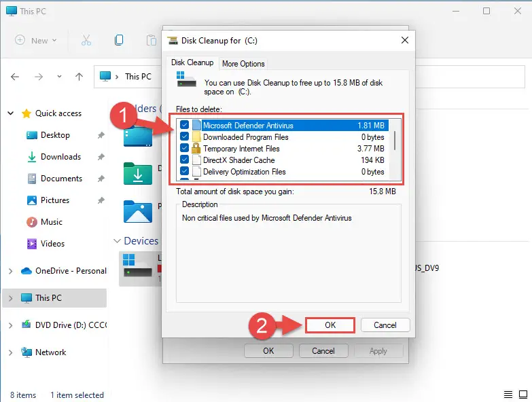532x402 pixels.
Task: Open Downloads in Quick access
Action: coord(60,157)
